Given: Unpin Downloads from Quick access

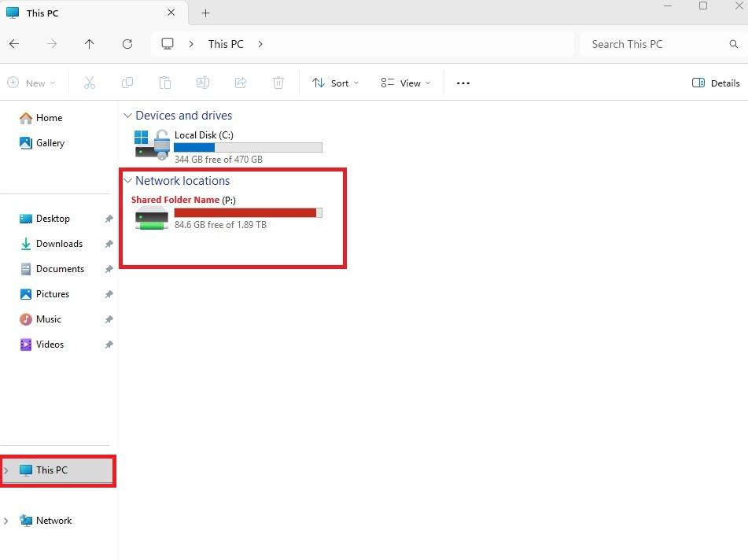Looking at the screenshot, I should click(x=109, y=244).
